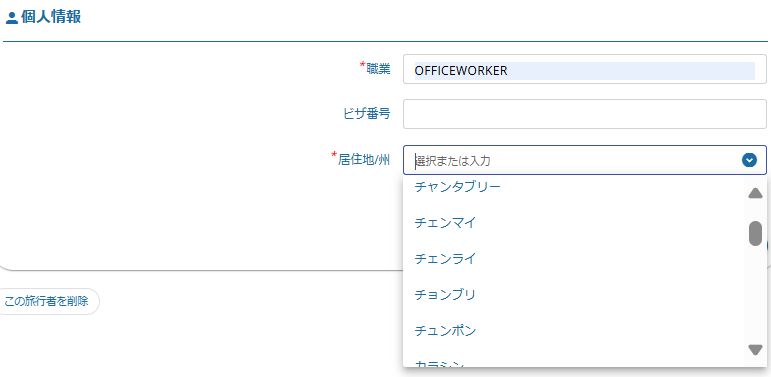Click the この旅行者を削除 button

click(46, 301)
